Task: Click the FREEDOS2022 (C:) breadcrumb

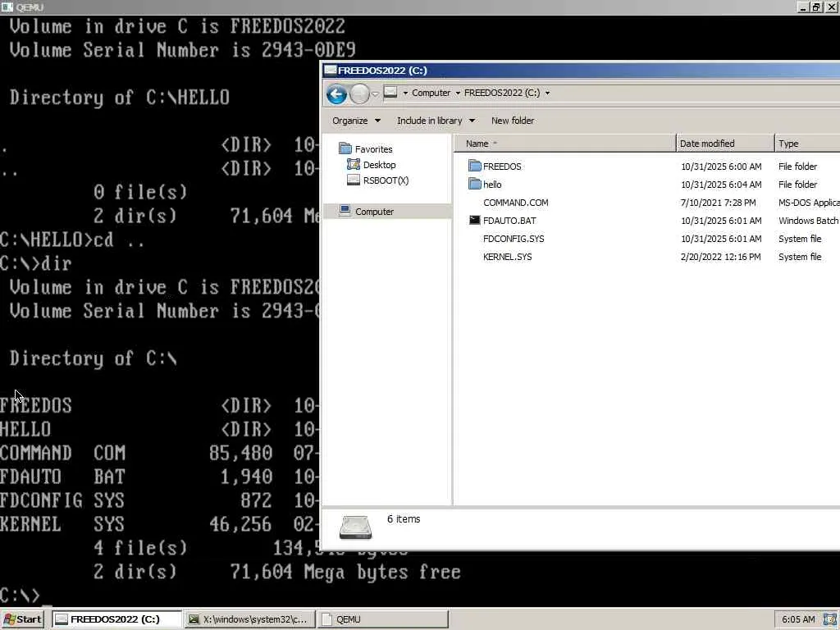Action: coord(502,93)
